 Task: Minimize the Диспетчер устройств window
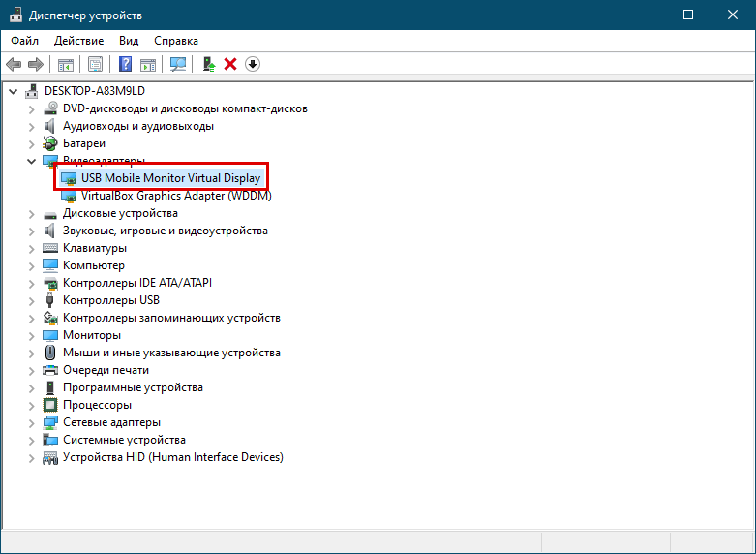pos(645,15)
